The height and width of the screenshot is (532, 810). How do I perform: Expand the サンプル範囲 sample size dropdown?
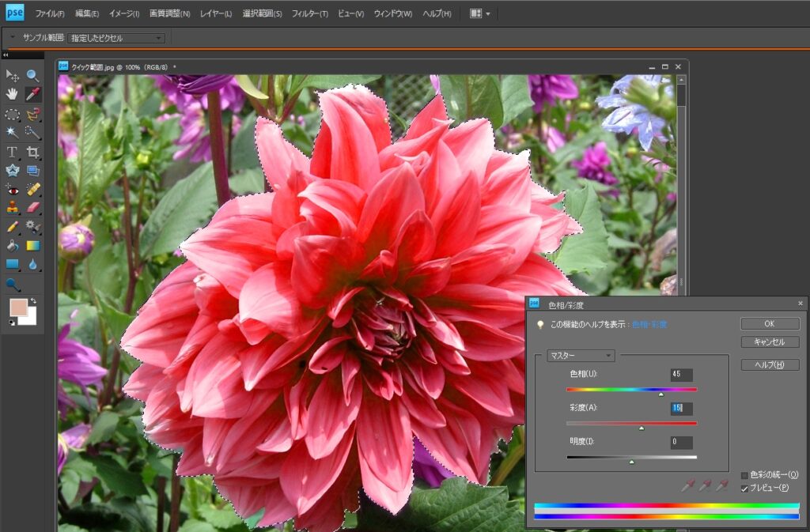pyautogui.click(x=116, y=38)
